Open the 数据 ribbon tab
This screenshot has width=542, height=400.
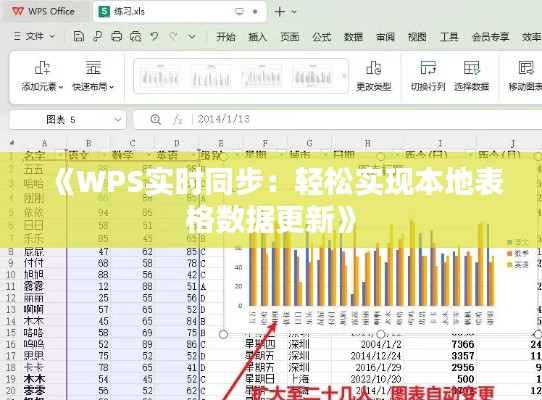click(353, 37)
